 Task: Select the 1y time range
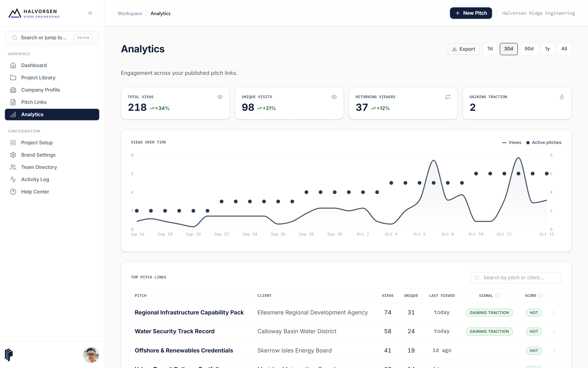(547, 49)
